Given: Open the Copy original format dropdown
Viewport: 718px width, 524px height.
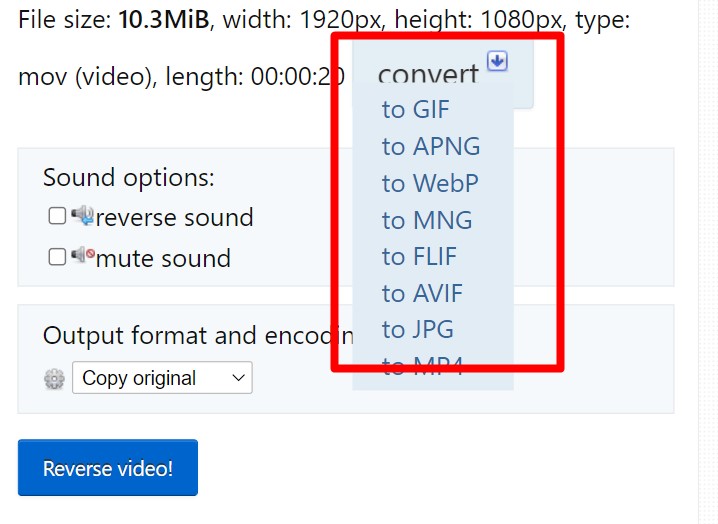Looking at the screenshot, I should 162,378.
